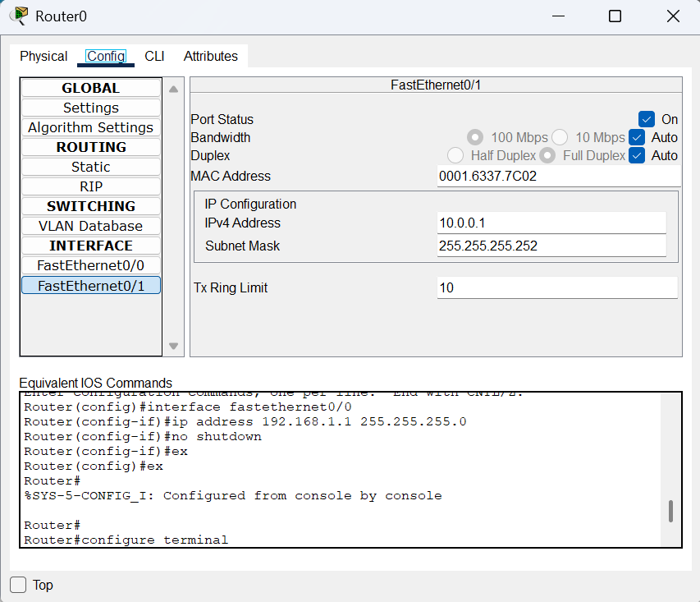Screen dimensions: 700x602
Task: Open the CLI tab
Action: pyautogui.click(x=154, y=56)
